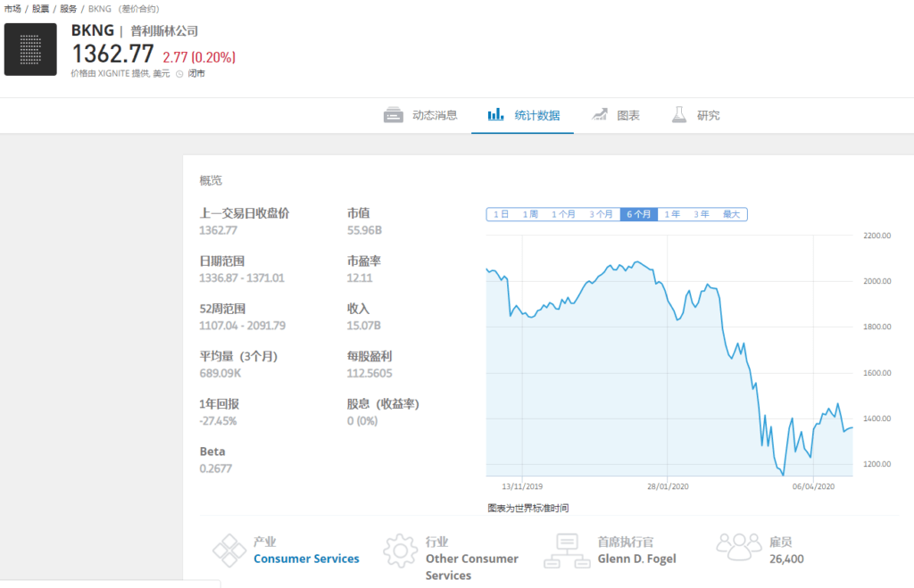
Task: Go to 市场 in the breadcrumb
Action: [x=12, y=9]
